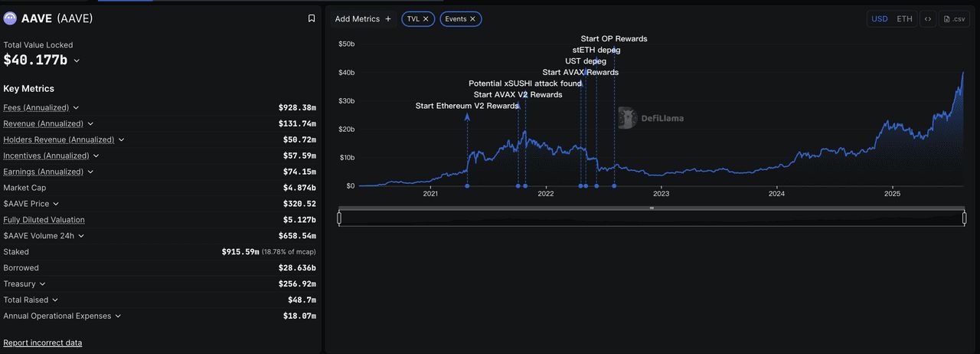This screenshot has width=980, height=354.
Task: Expand Revenue (Annualized) details
Action: click(x=90, y=124)
